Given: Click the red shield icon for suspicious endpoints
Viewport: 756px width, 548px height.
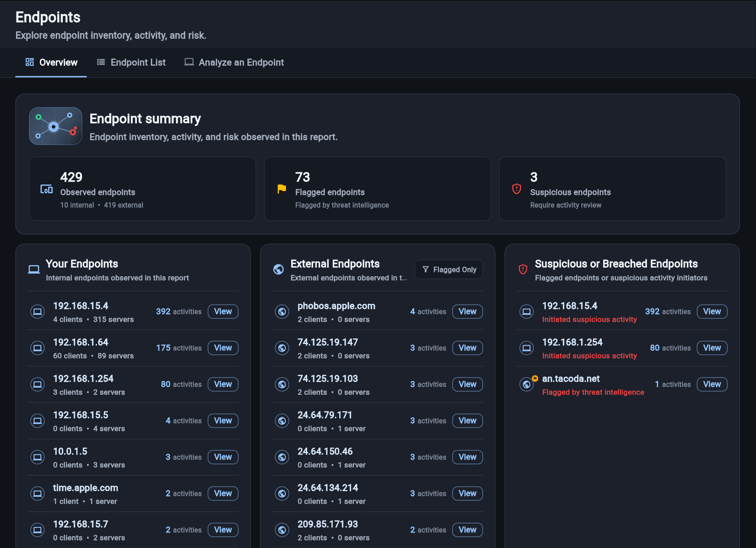Looking at the screenshot, I should pyautogui.click(x=516, y=189).
